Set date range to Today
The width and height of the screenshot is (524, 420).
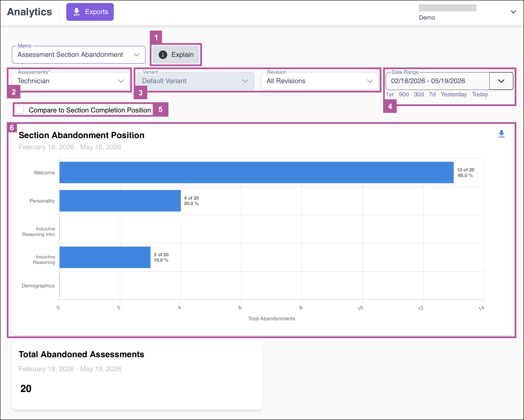[480, 94]
